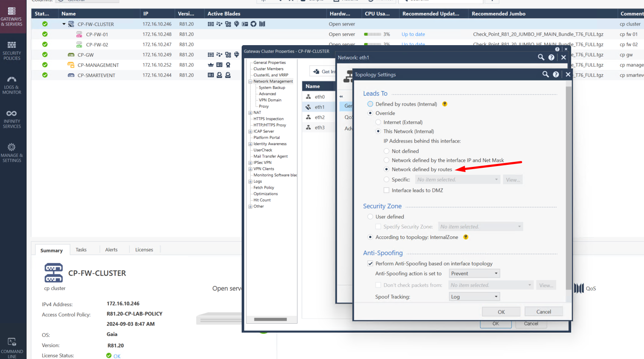Open the Specific network item dropdown
Screen dimensions: 644x359
pos(457,180)
